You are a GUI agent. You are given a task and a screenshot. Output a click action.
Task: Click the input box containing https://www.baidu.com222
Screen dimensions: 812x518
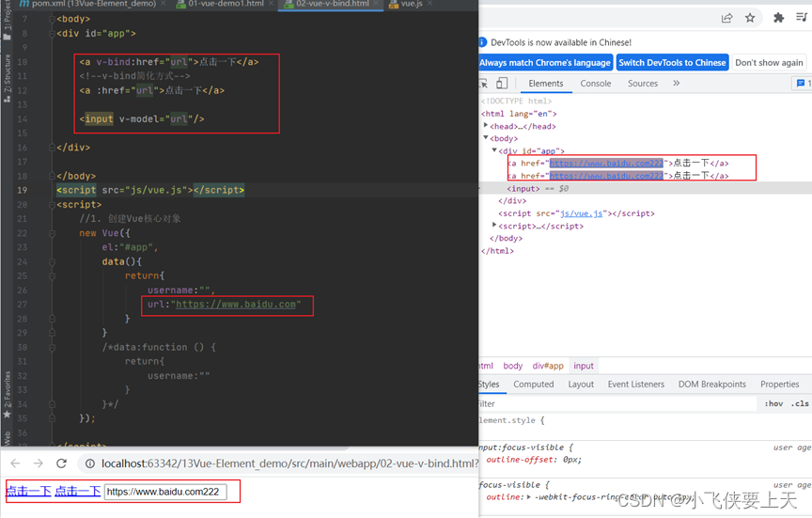(x=165, y=492)
